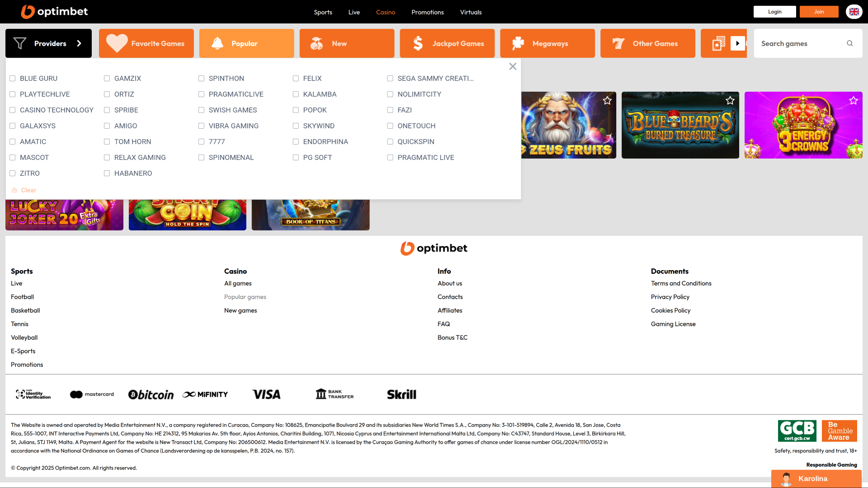Favorite Bluebeard's Buried Treasure star
The image size is (868, 488).
tap(730, 100)
